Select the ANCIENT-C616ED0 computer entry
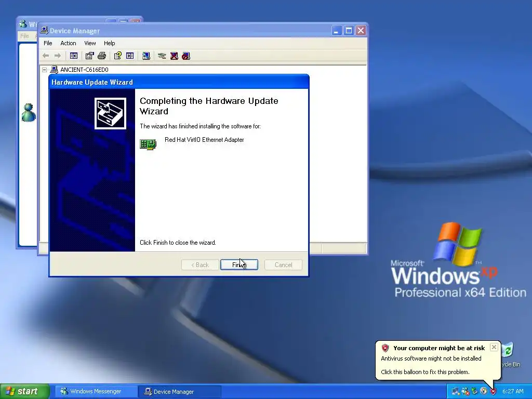 [x=84, y=70]
